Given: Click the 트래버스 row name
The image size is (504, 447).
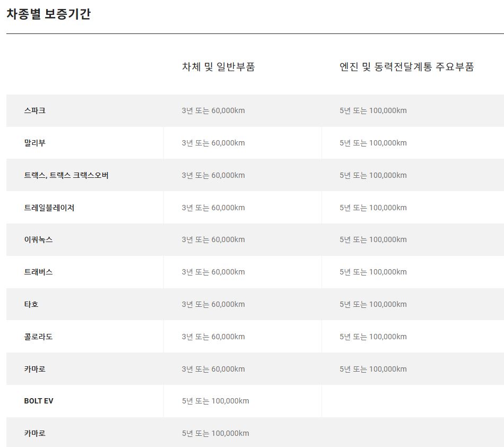Looking at the screenshot, I should click(38, 272).
